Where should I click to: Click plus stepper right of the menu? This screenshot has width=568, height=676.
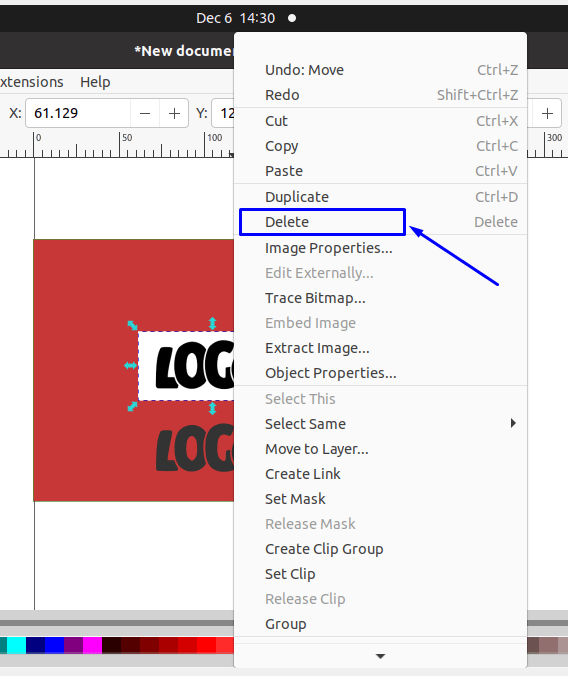pos(547,113)
